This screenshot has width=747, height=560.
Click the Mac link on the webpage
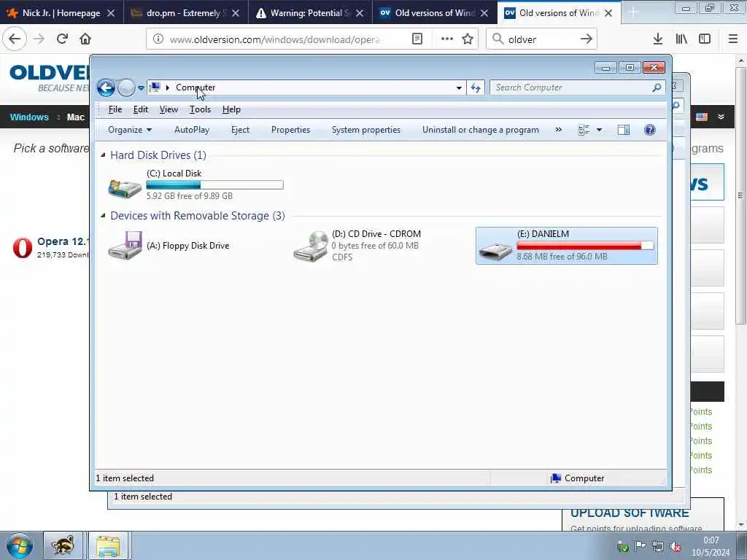(75, 117)
